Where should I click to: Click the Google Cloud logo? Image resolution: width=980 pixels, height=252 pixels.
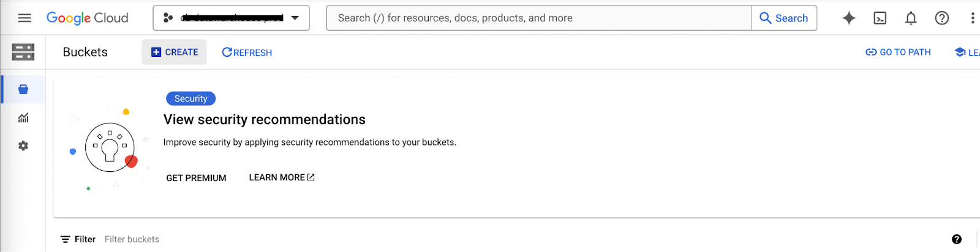[88, 18]
